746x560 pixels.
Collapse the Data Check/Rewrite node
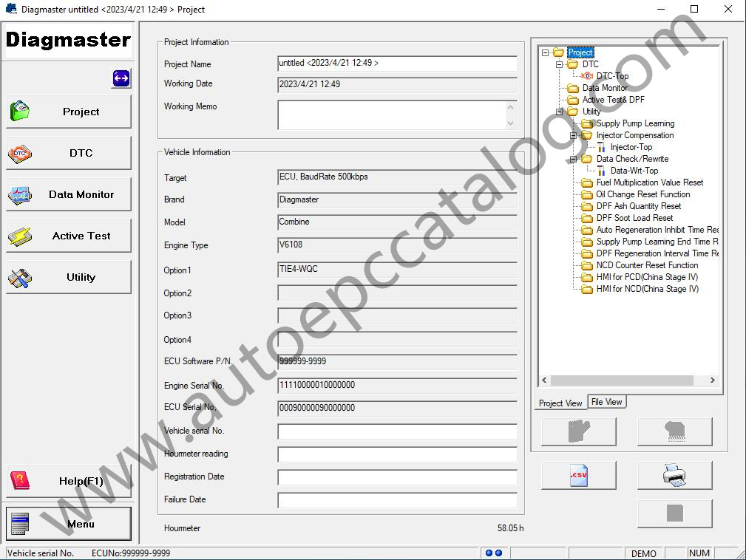coord(573,160)
